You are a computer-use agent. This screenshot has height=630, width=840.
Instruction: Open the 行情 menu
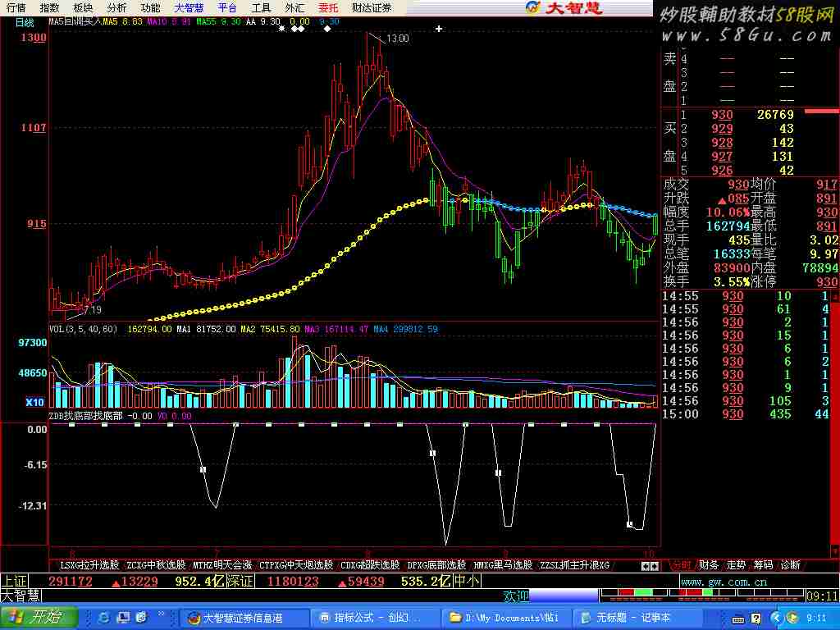click(x=16, y=7)
